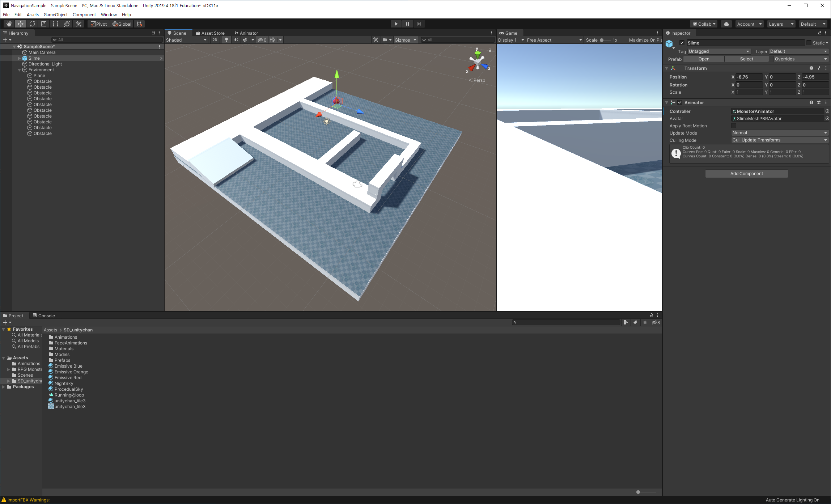Click the Add Component button
The width and height of the screenshot is (831, 504).
click(x=746, y=174)
